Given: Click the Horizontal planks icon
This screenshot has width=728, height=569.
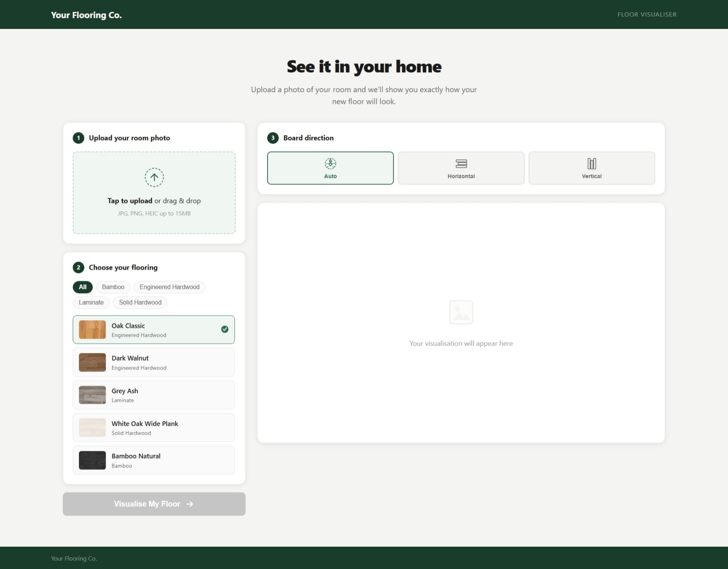Looking at the screenshot, I should point(461,163).
